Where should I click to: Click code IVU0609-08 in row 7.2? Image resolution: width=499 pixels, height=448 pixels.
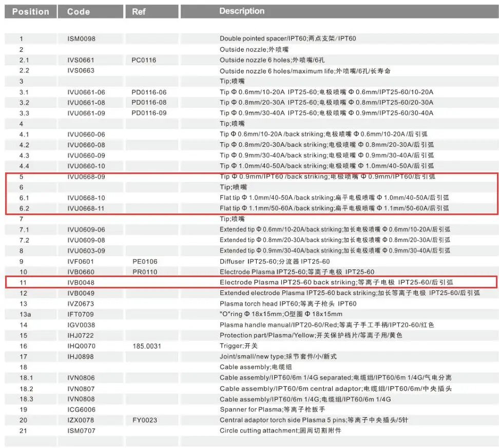point(86,240)
